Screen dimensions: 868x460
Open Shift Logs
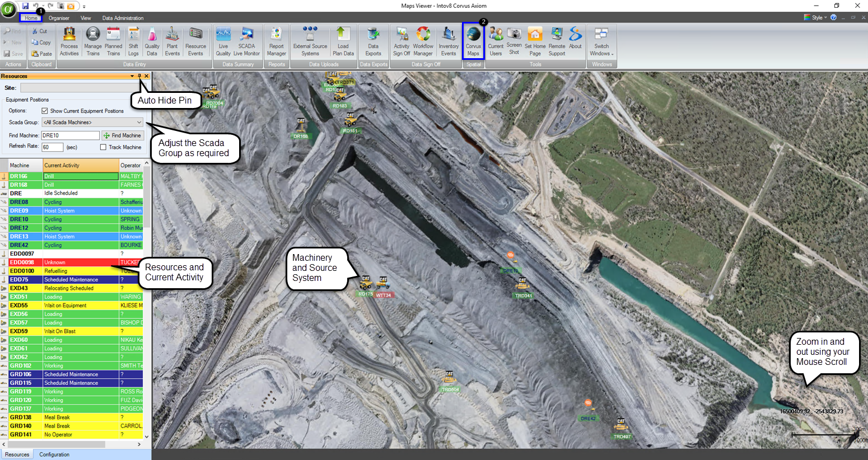click(x=133, y=41)
